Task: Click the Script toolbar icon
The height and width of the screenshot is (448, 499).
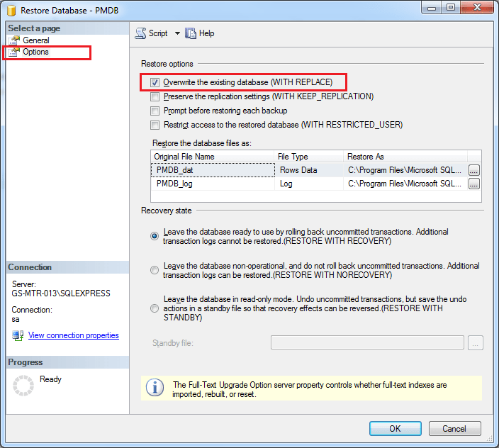Action: [x=140, y=33]
